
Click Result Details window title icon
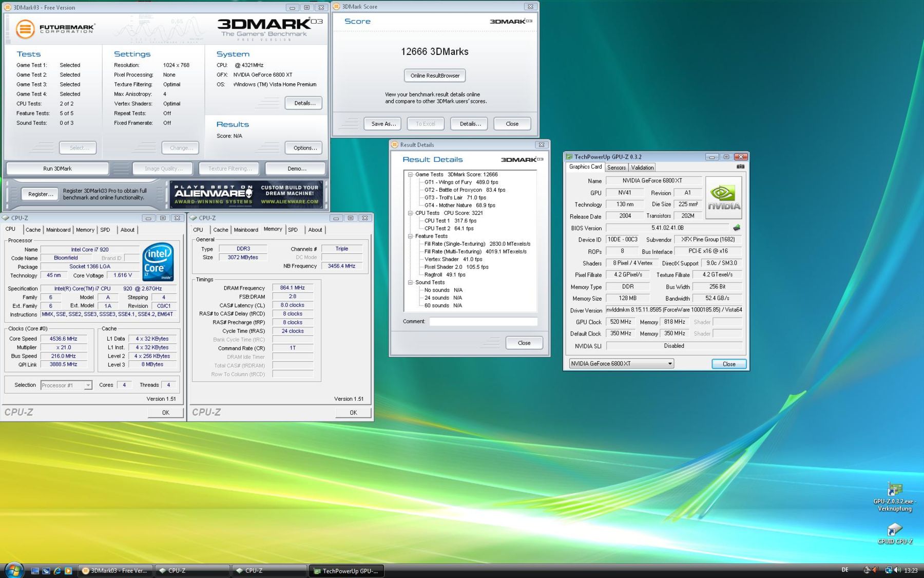click(395, 145)
